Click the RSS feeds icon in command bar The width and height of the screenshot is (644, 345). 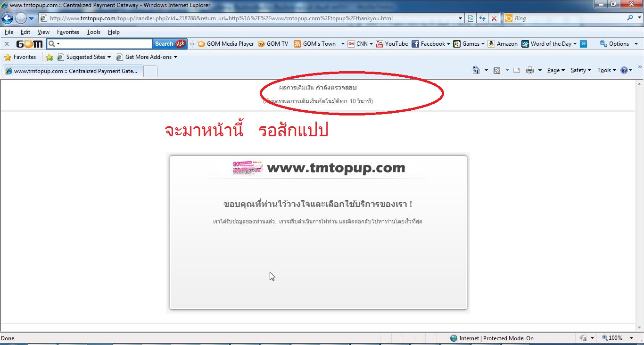click(x=497, y=70)
